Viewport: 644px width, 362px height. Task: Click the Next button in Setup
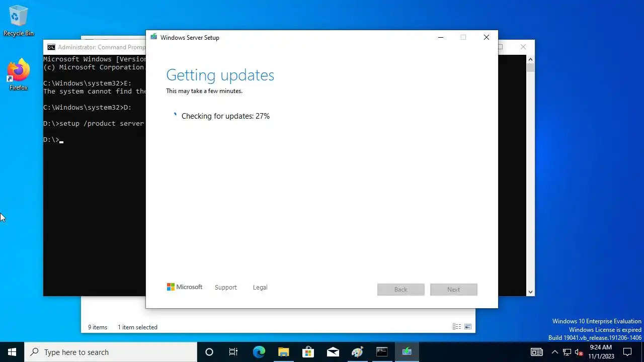coord(453,290)
